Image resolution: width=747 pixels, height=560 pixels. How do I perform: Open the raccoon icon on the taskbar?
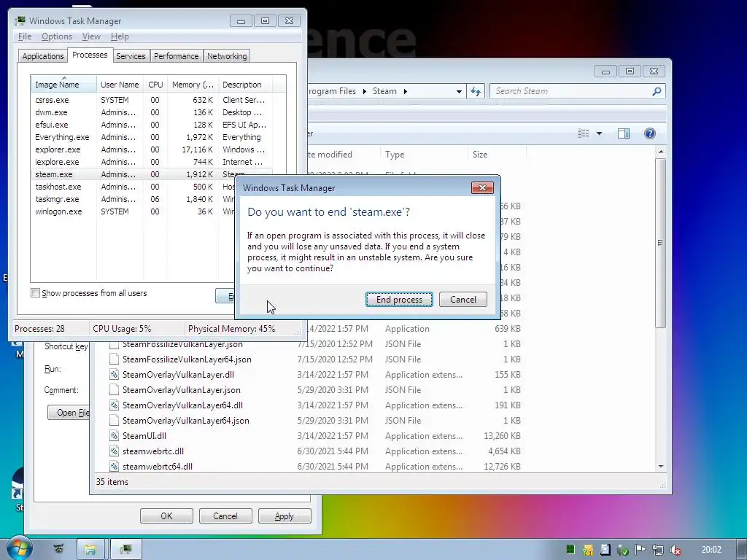(58, 549)
